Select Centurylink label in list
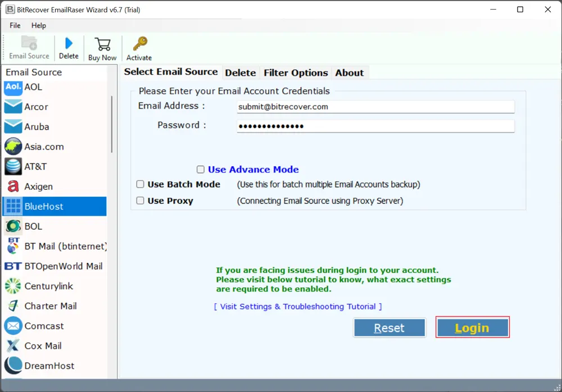Screen dimensions: 562x392 pos(49,286)
